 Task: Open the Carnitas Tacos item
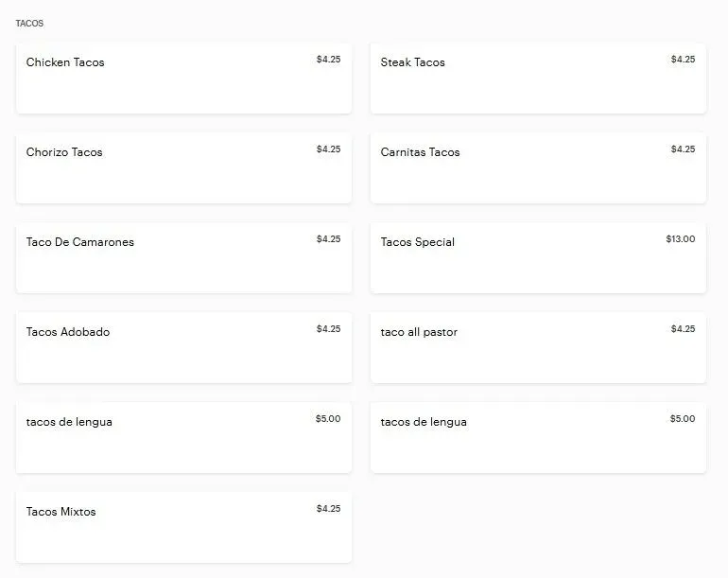point(538,168)
